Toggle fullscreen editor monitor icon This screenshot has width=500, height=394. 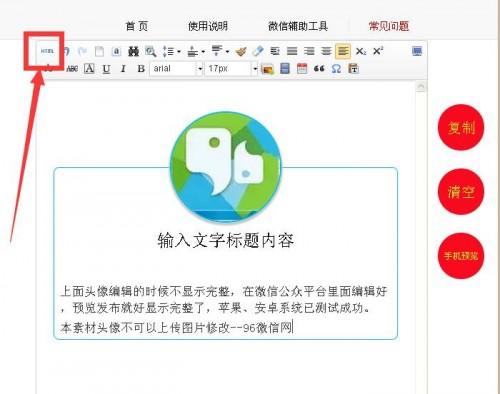pos(417,51)
